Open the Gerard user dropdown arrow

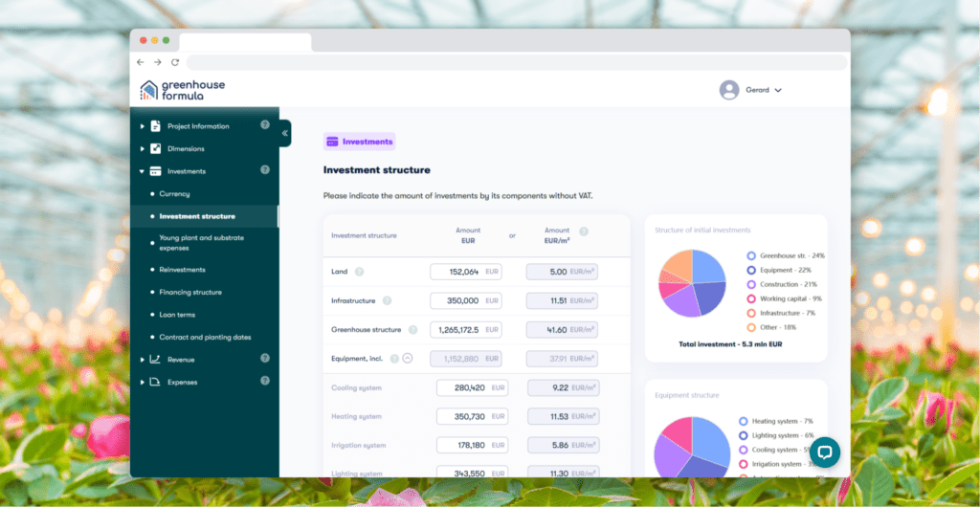778,90
